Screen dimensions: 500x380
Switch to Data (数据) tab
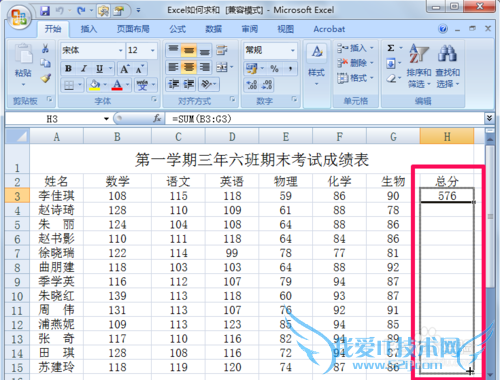click(x=213, y=29)
